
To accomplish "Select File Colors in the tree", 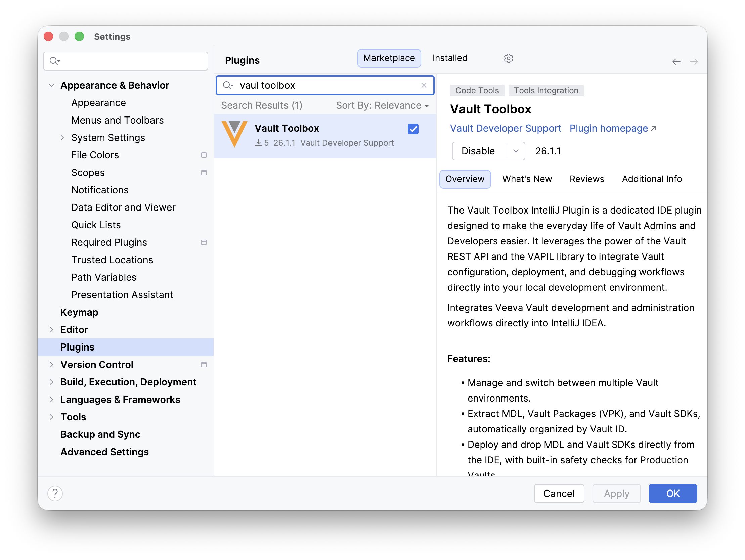I will [95, 155].
